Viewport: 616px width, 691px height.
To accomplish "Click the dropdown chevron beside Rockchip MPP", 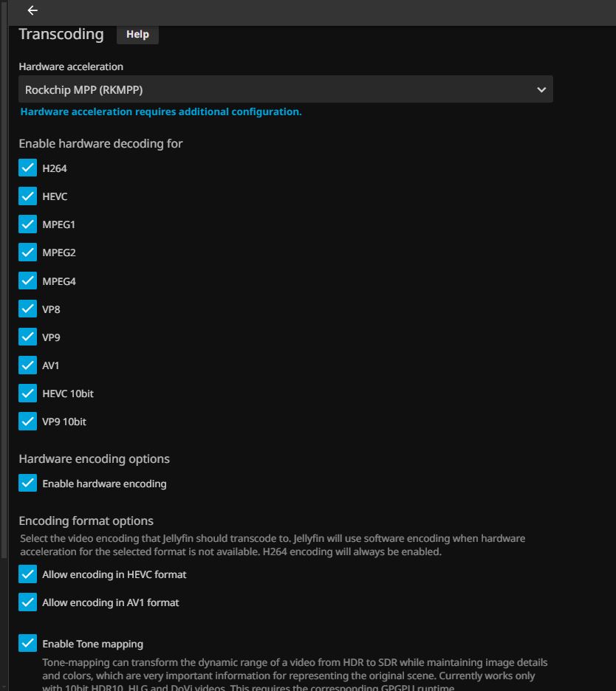I will [x=541, y=89].
